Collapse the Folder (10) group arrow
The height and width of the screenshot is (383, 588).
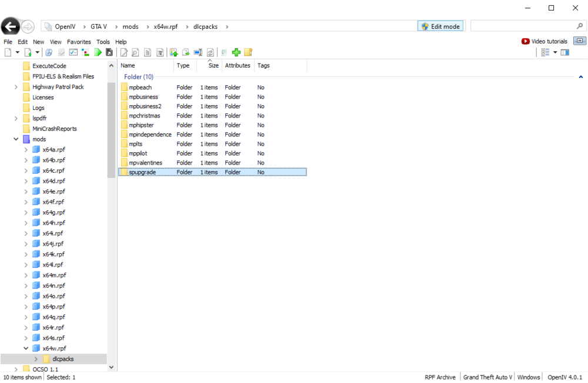581,77
